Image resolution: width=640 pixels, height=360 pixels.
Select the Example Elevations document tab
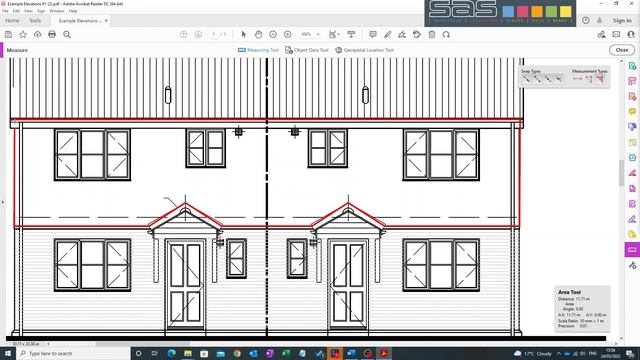point(80,20)
